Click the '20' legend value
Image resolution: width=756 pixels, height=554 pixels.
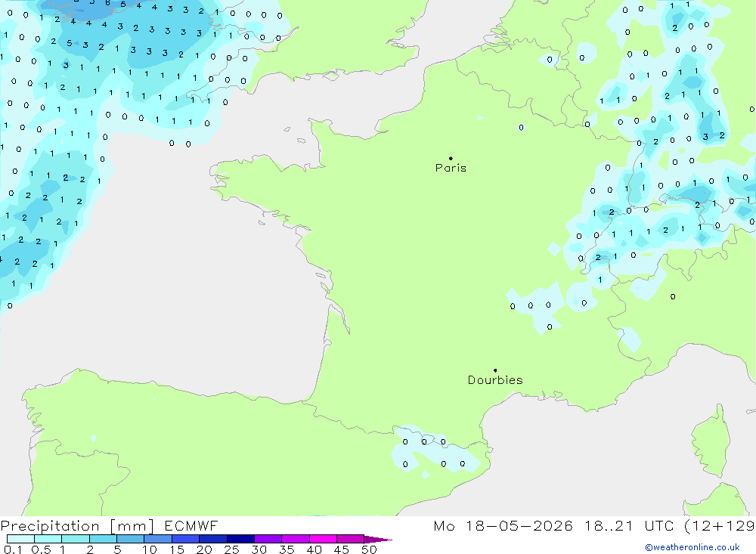point(204,549)
